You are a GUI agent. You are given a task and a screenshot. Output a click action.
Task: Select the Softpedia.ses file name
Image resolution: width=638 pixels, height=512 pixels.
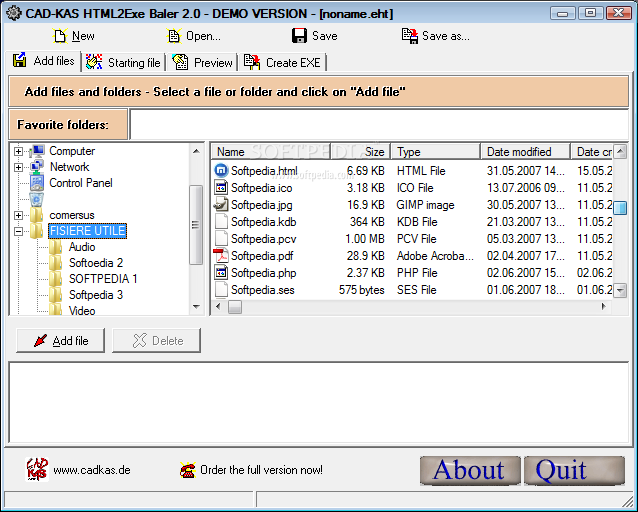[263, 290]
